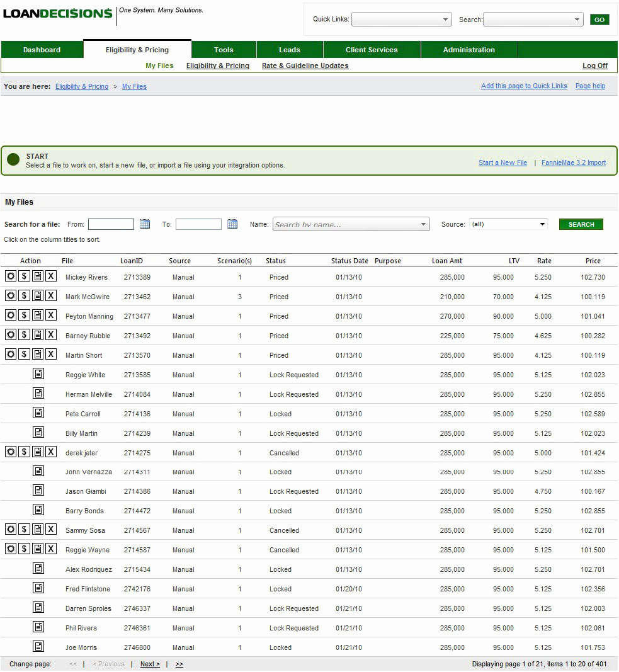This screenshot has width=619, height=672.
Task: Click the X icon for Reggie Wayne
Action: pos(51,549)
